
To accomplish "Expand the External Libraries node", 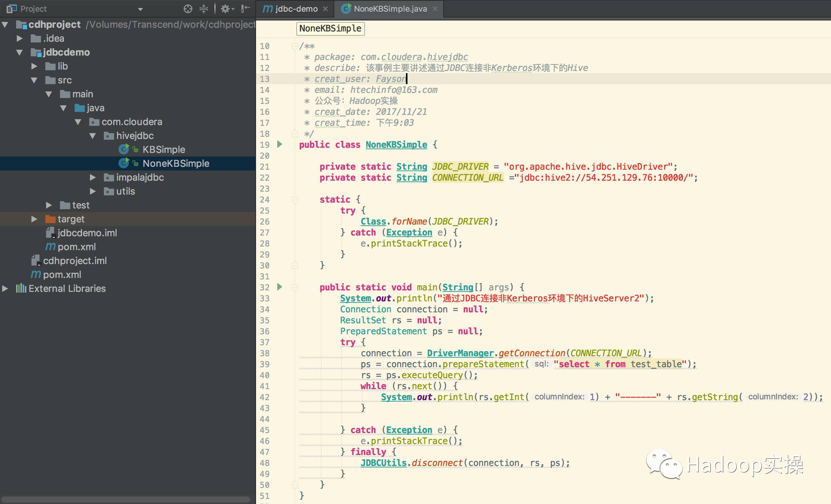I will pyautogui.click(x=5, y=289).
